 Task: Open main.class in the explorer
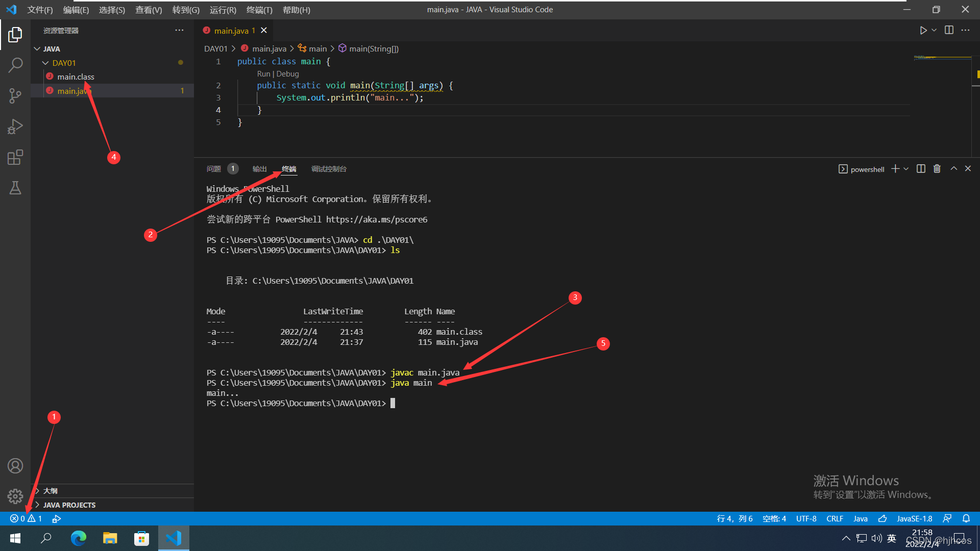click(112, 77)
